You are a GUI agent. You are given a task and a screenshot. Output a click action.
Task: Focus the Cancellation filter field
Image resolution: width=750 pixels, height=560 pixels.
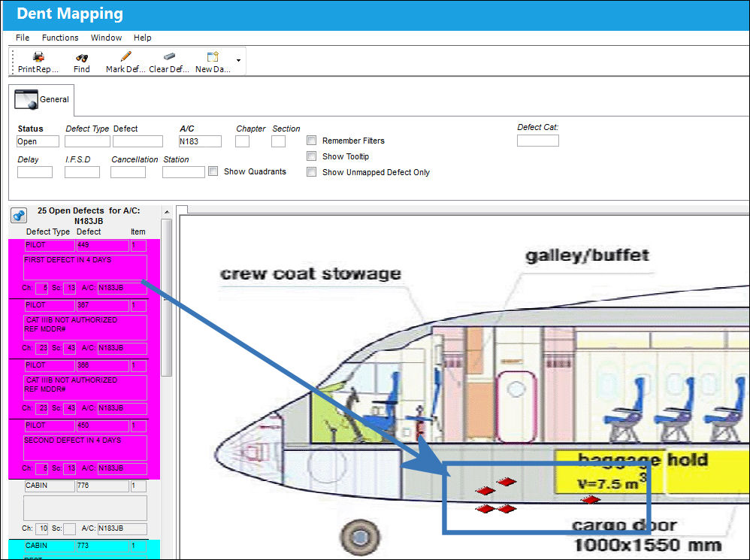click(x=129, y=172)
